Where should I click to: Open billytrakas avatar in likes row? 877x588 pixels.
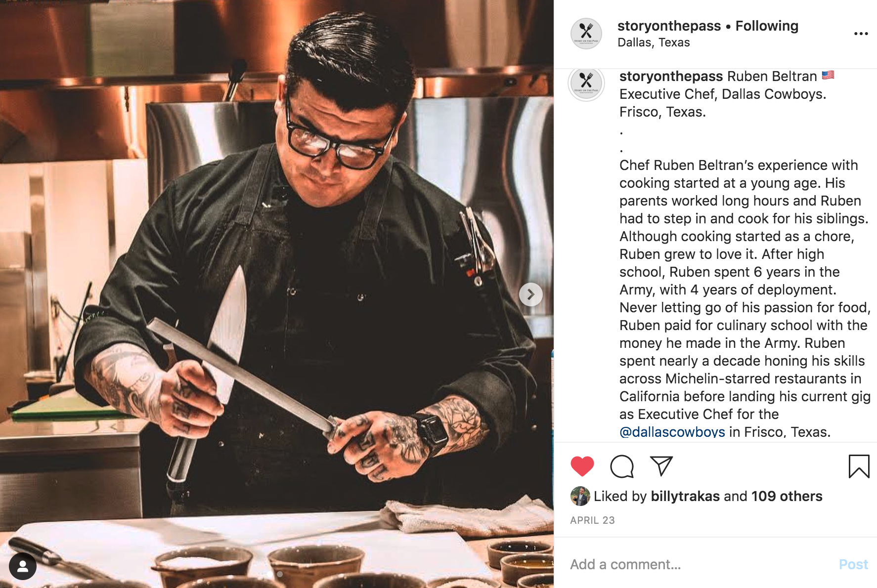click(x=580, y=496)
